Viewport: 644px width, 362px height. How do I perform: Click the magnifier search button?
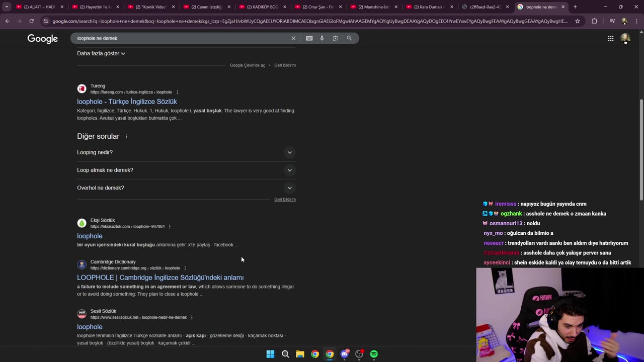349,38
